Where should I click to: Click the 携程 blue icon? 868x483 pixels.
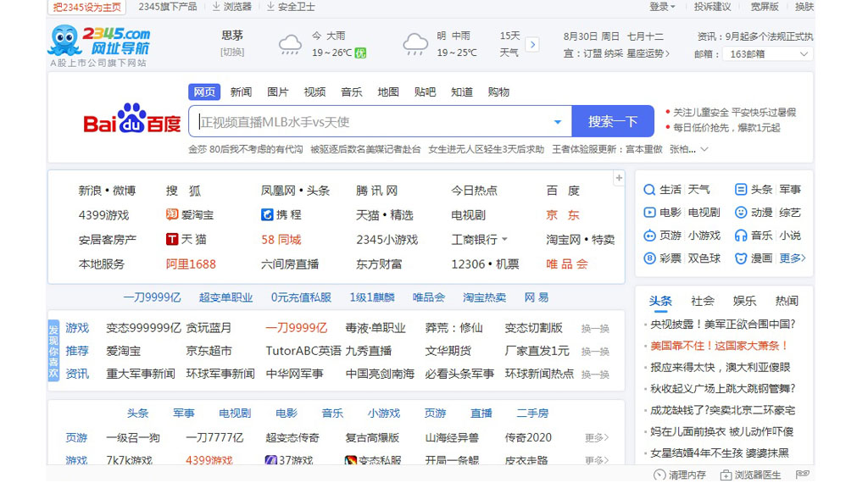(267, 214)
